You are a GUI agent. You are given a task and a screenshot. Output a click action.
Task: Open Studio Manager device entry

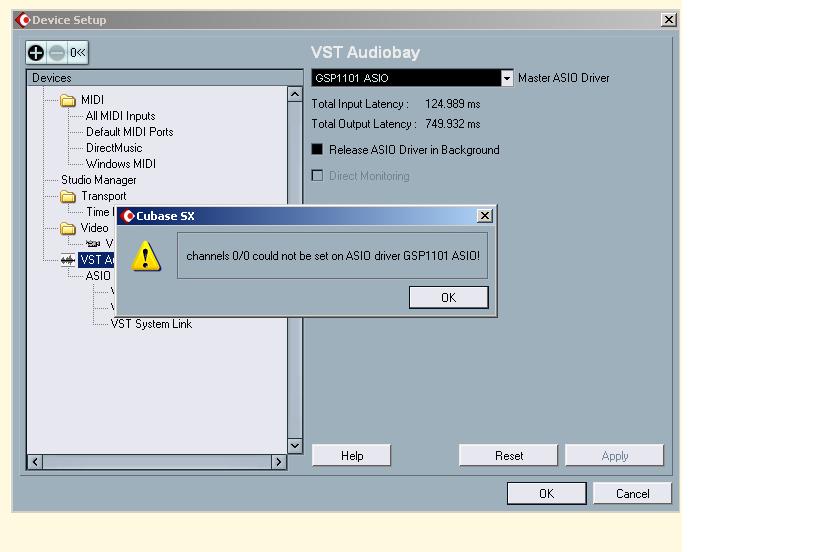98,180
